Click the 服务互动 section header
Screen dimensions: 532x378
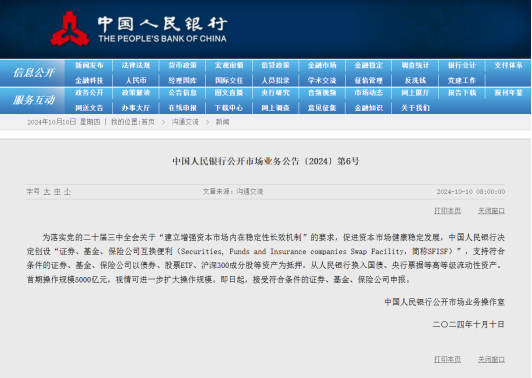(x=34, y=100)
